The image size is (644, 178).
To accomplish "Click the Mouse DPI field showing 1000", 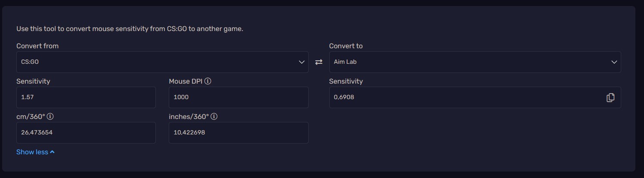I will pyautogui.click(x=238, y=97).
